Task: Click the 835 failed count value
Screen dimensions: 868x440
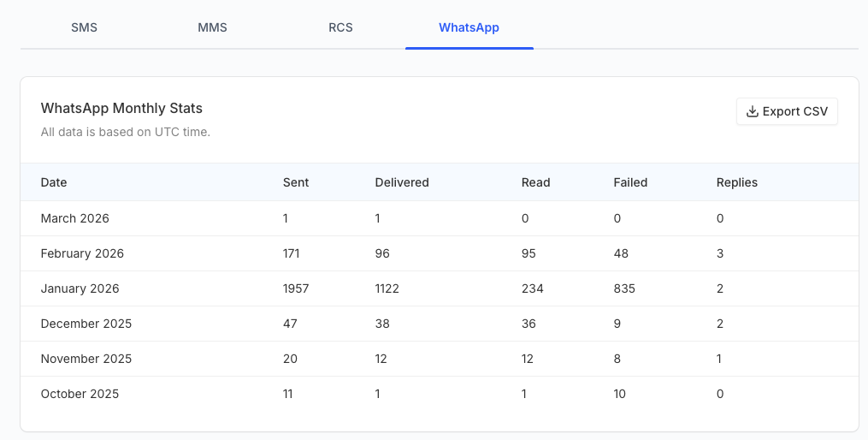Action: pos(624,288)
